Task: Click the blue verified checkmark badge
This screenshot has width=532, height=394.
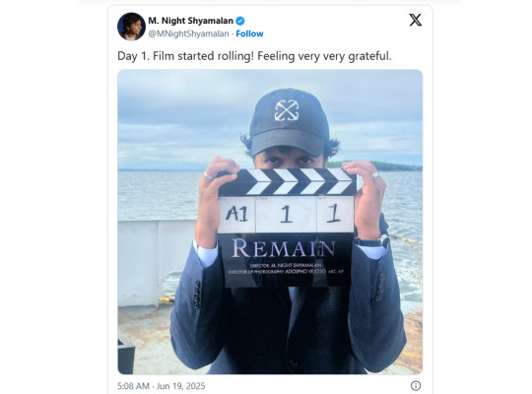Action: [x=240, y=21]
